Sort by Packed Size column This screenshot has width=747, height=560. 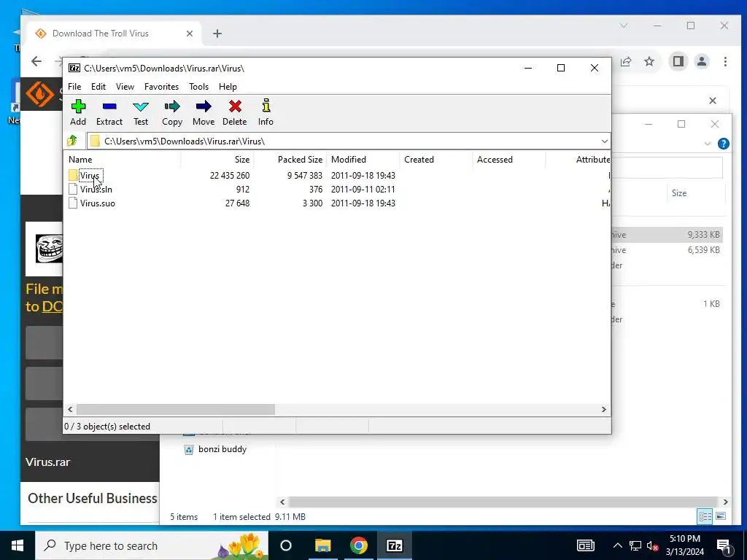coord(290,160)
